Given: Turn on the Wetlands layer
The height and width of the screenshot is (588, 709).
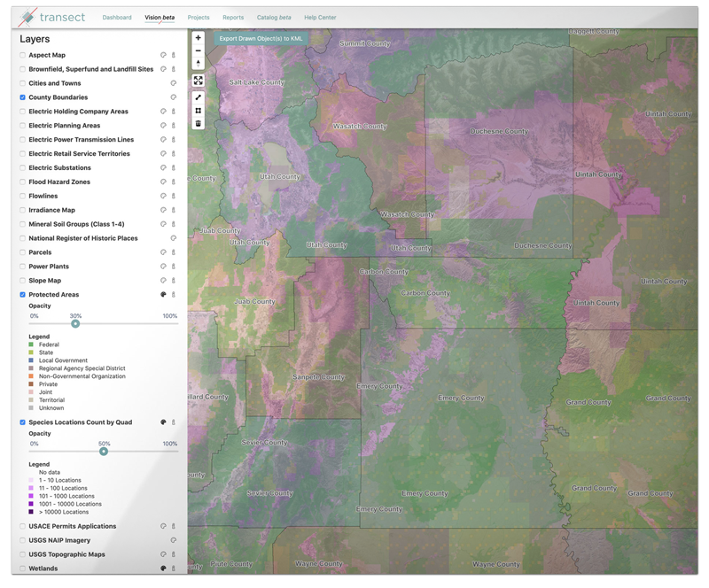Looking at the screenshot, I should [x=22, y=568].
